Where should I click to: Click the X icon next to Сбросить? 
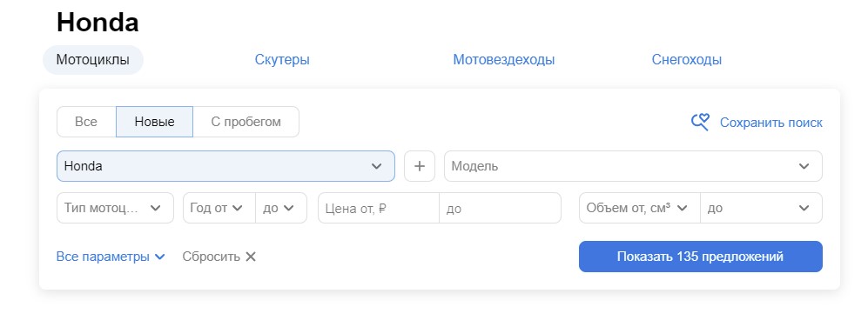click(251, 257)
